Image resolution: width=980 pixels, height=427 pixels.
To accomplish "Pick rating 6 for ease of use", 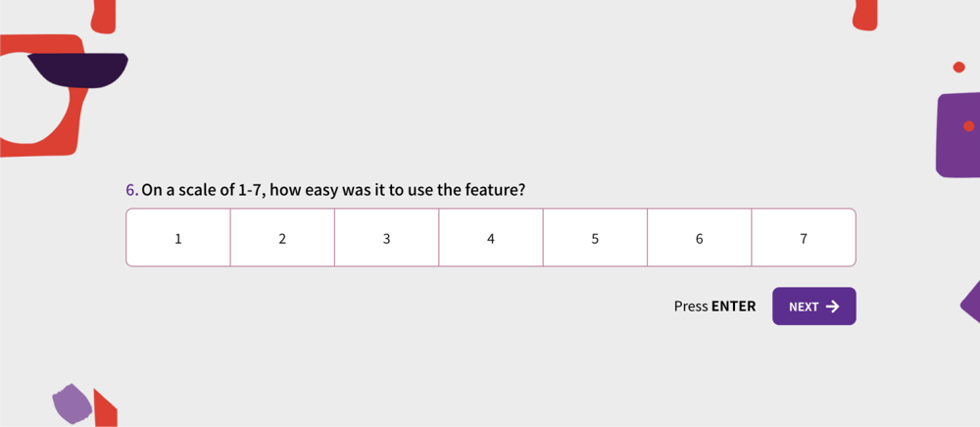I will tap(699, 238).
